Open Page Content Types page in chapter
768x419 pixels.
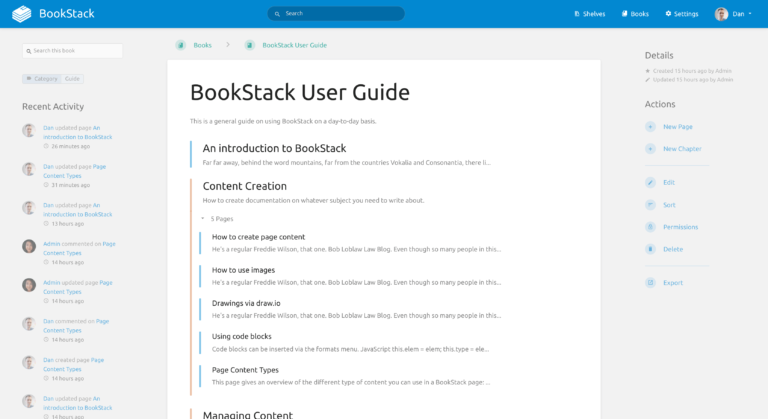pos(245,370)
